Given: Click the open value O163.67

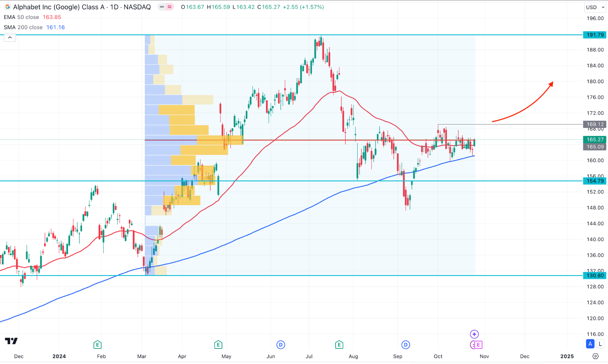Looking at the screenshot, I should click(x=193, y=7).
